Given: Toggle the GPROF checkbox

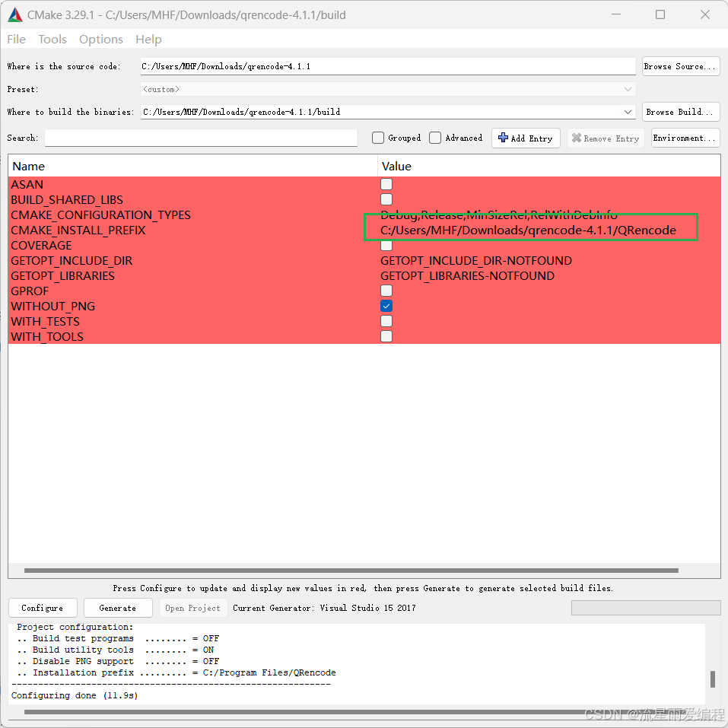Looking at the screenshot, I should click(x=386, y=291).
